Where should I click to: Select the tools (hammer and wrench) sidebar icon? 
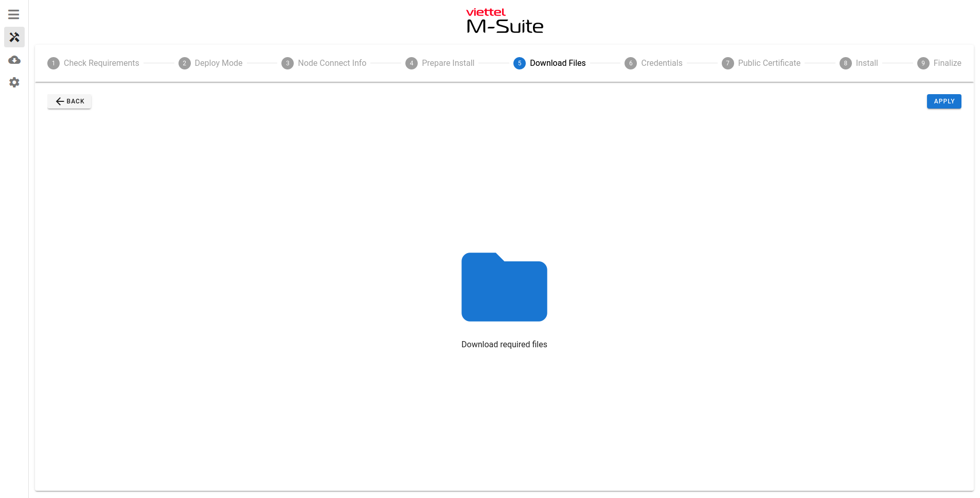14,37
